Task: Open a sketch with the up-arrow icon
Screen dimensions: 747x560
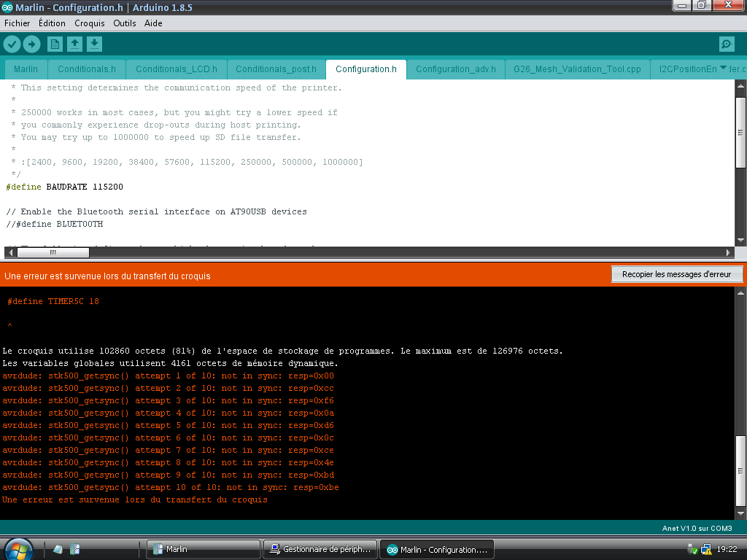Action: (74, 44)
